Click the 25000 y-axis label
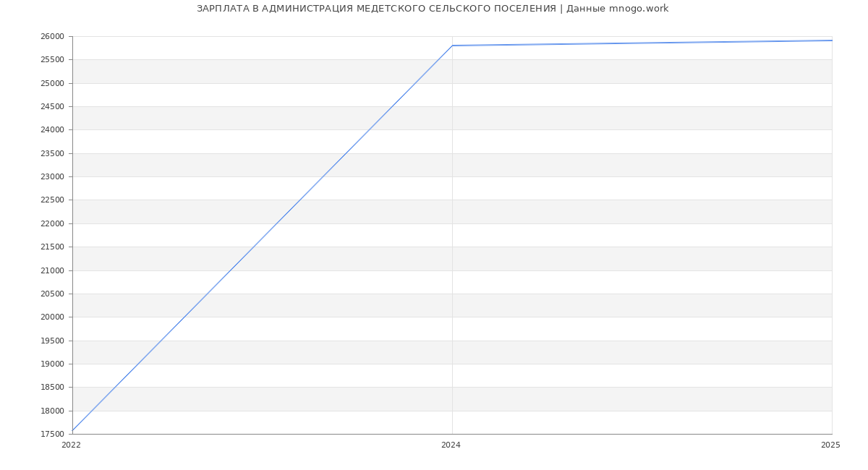Screen dimensions: 868x470 point(53,83)
